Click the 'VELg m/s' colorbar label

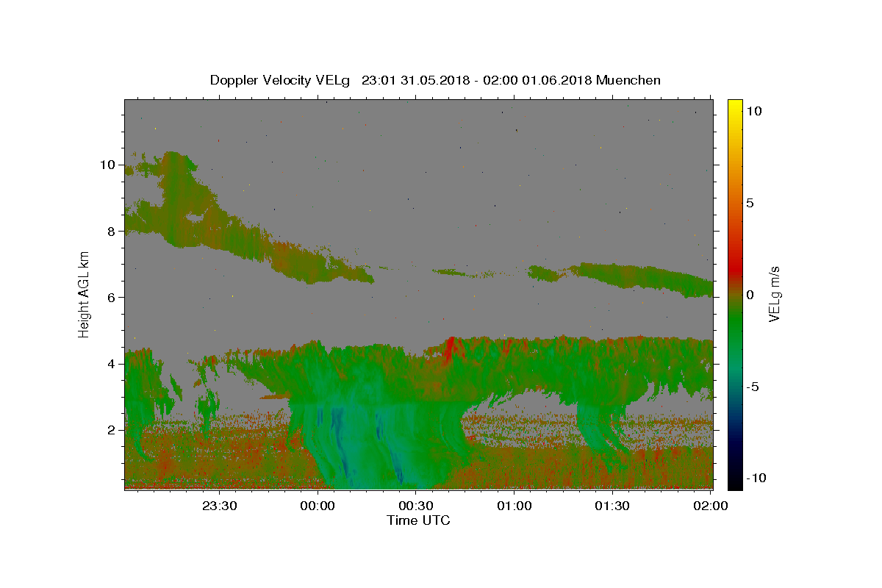click(774, 294)
